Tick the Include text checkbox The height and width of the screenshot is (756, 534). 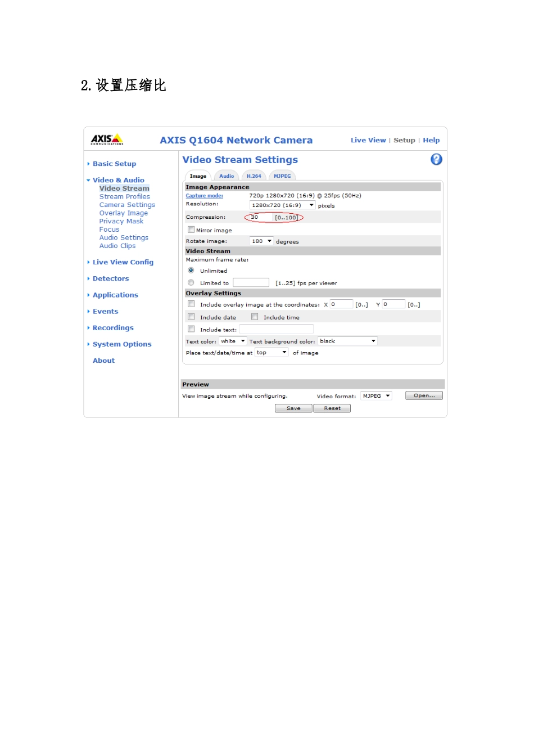pos(191,329)
